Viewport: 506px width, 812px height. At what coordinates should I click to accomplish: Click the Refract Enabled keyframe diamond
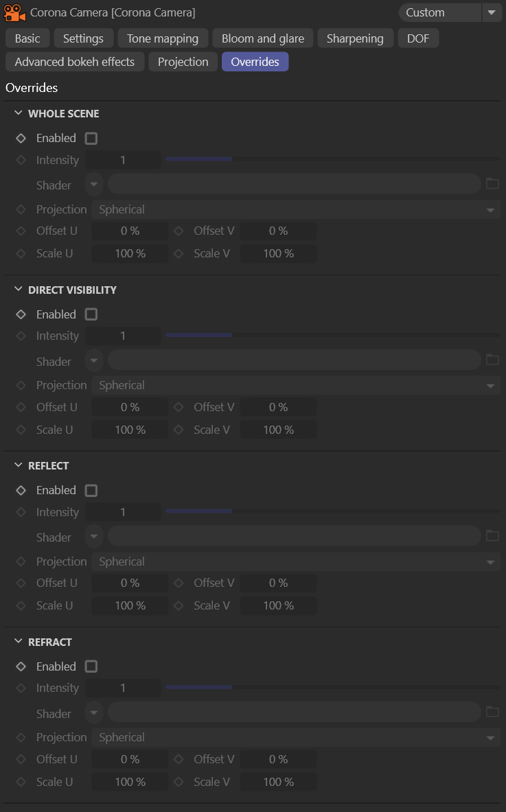point(21,666)
